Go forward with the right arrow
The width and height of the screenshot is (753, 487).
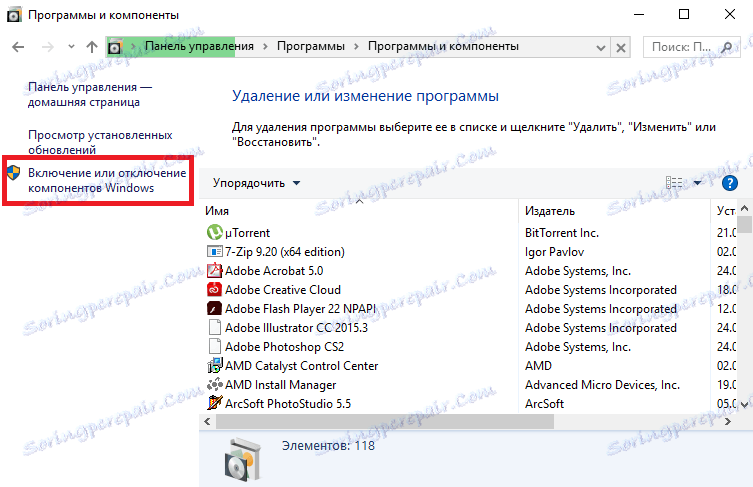[48, 47]
